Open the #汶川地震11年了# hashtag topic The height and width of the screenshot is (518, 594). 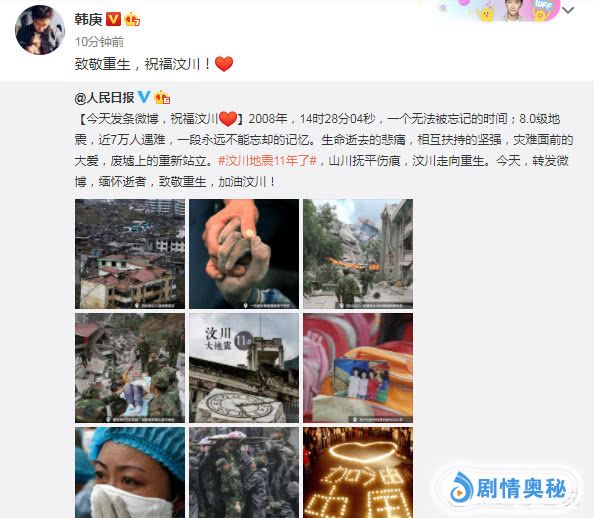click(267, 161)
